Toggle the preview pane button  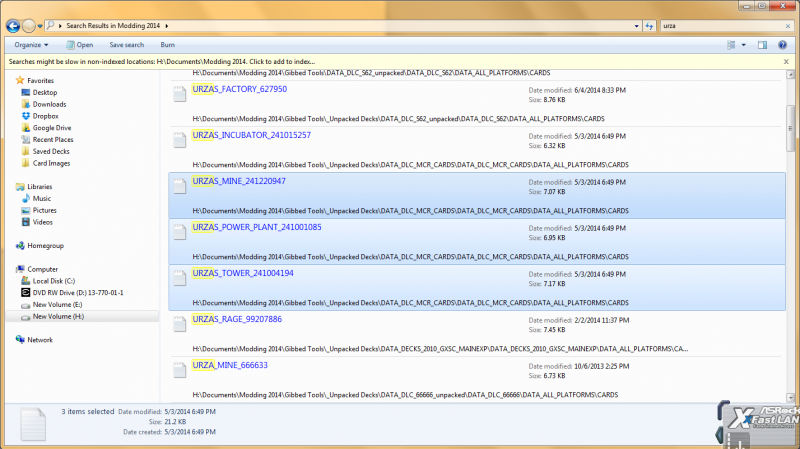point(762,45)
